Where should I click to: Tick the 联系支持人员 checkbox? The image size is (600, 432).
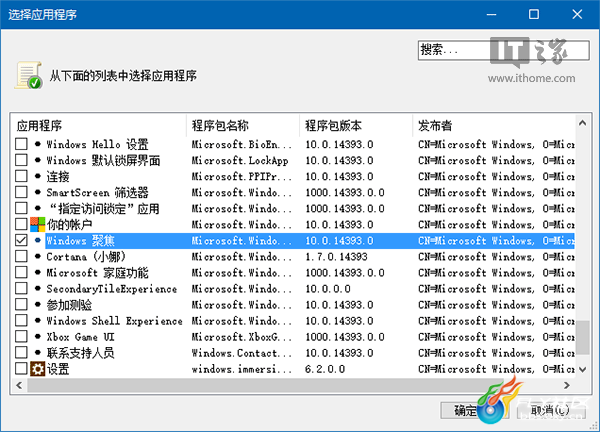[21, 353]
